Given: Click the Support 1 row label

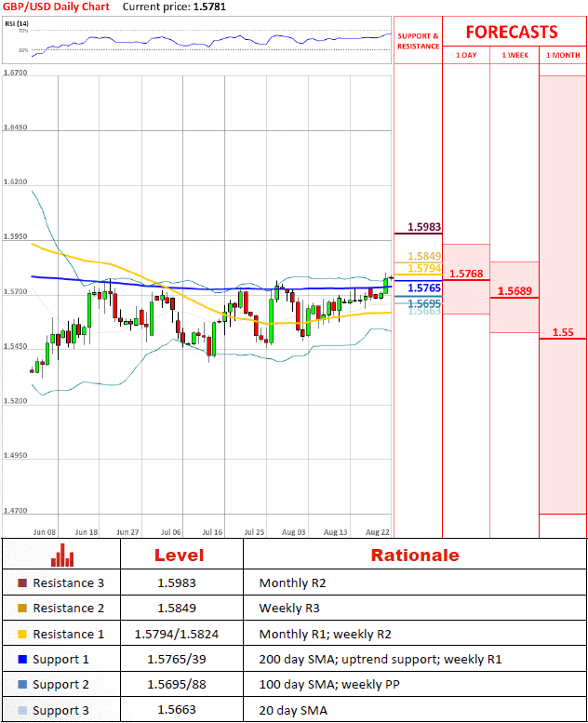Looking at the screenshot, I should (x=60, y=660).
